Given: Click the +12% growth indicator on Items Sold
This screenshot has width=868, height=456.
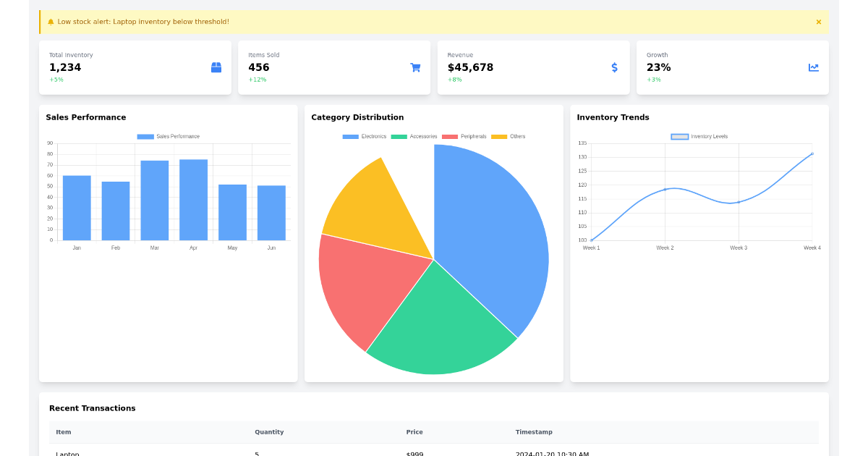Looking at the screenshot, I should (x=258, y=80).
